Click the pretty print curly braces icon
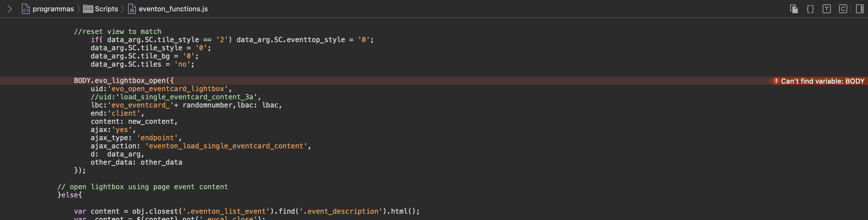Image resolution: width=868 pixels, height=220 pixels. coord(810,9)
